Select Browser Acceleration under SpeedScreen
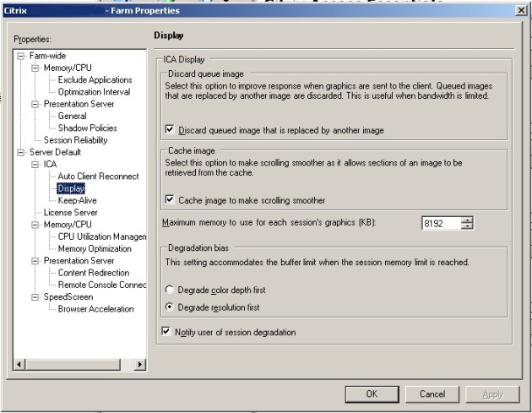The image size is (532, 413). click(95, 309)
